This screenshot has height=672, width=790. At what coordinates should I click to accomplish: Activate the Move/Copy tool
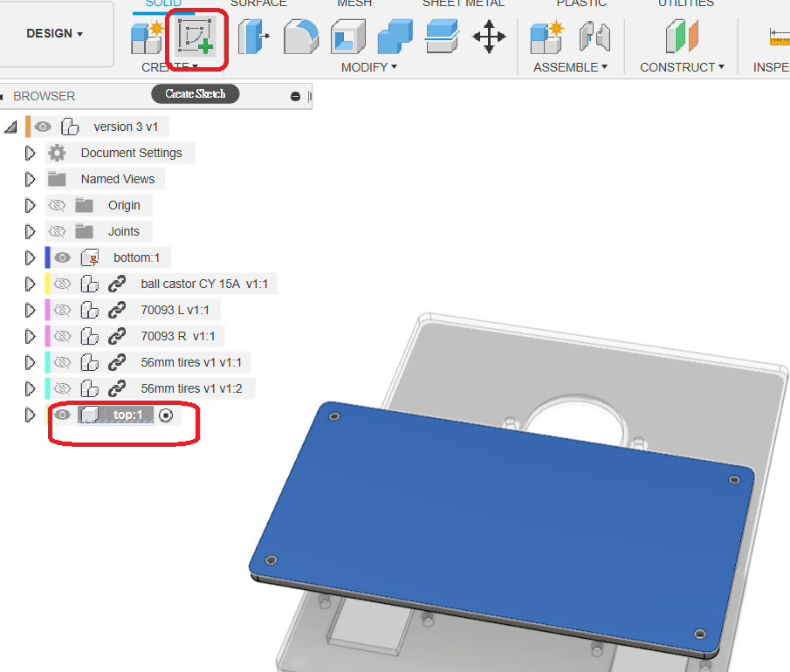pyautogui.click(x=489, y=38)
